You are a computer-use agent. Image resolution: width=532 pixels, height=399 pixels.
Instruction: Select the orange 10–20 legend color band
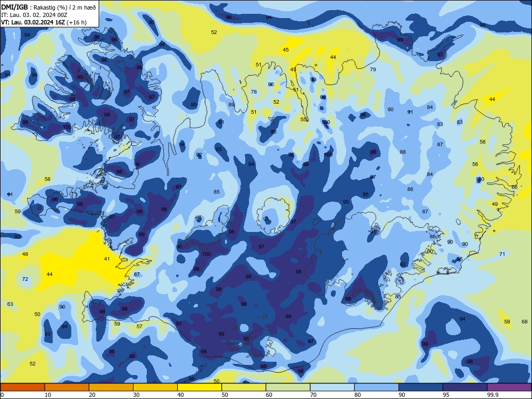[x=67, y=387]
